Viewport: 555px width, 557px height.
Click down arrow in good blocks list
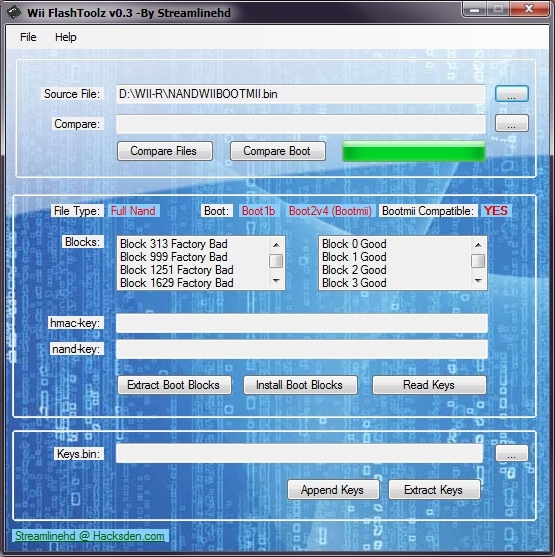(478, 281)
